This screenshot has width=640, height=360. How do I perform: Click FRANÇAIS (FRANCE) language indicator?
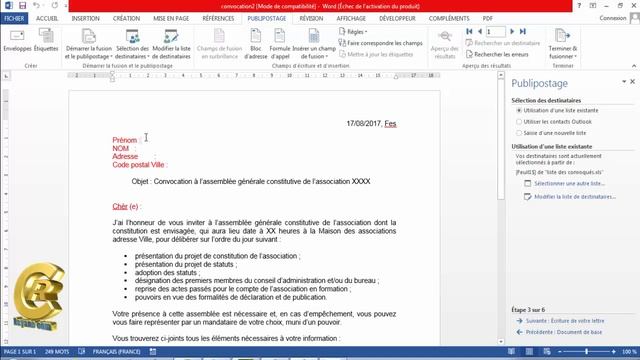click(x=116, y=351)
